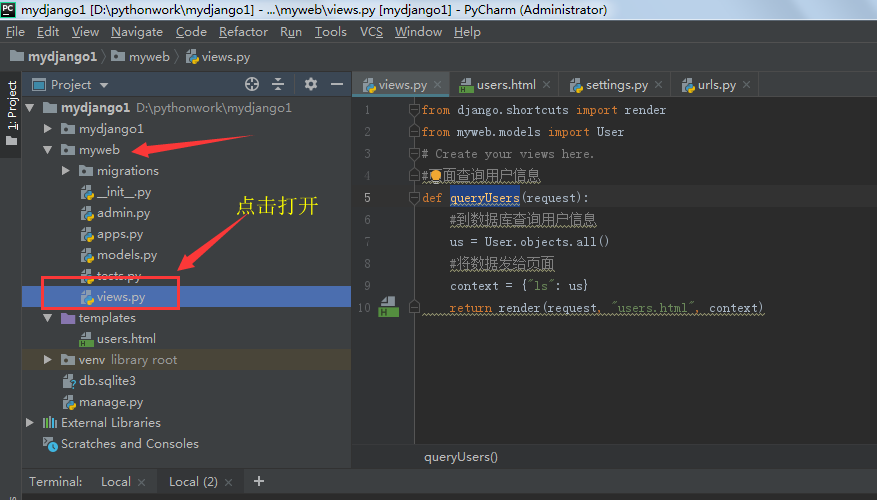Fold the queryUsers function at line 5

click(x=414, y=197)
